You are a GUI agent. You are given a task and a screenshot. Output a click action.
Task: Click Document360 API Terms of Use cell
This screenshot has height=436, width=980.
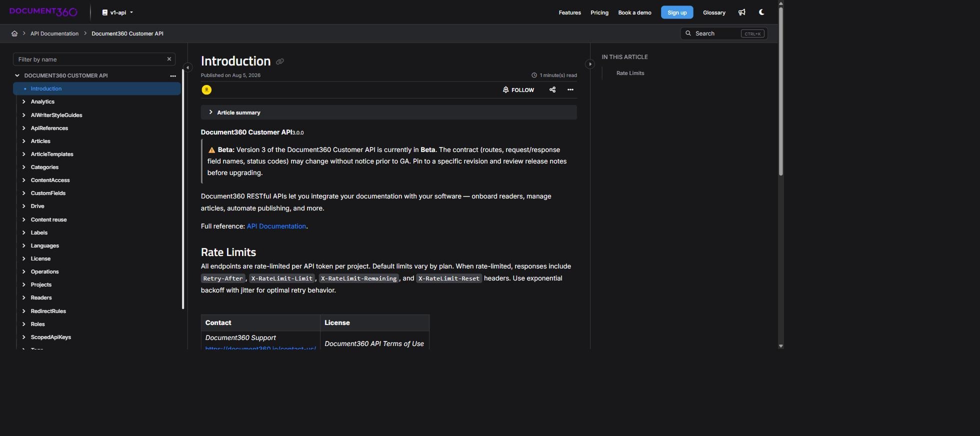coord(374,343)
